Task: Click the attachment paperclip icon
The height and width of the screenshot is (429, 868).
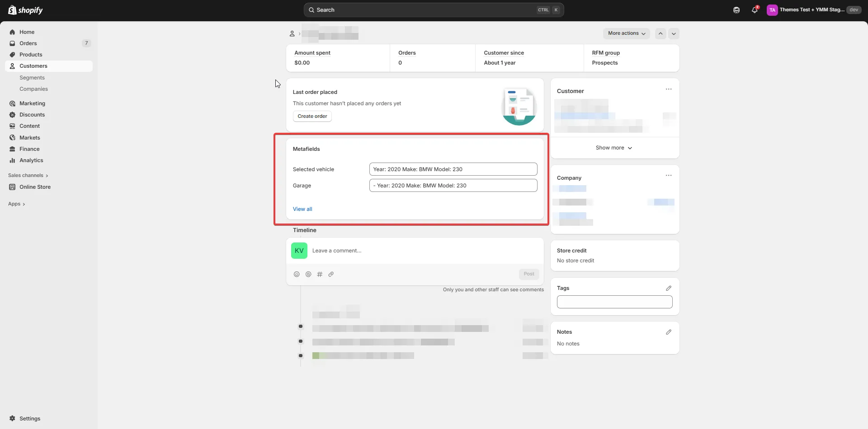Action: 331,274
